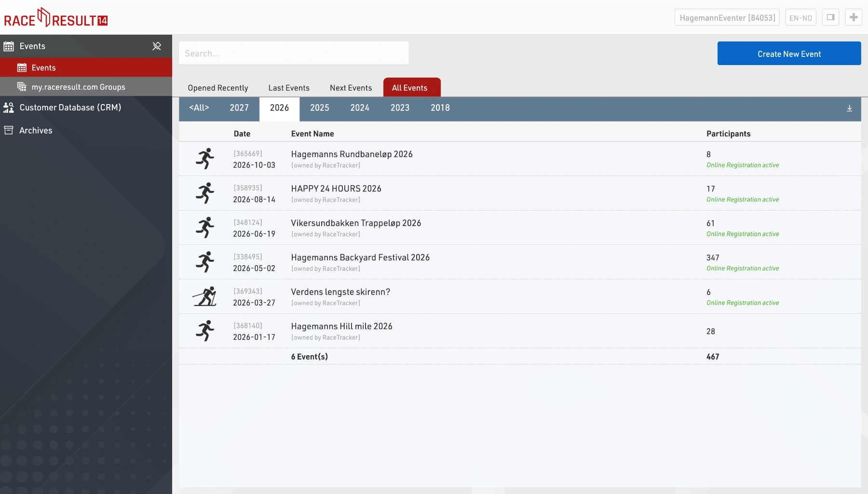Filter events by year 2024
Screen dimensions: 868x494
point(359,108)
